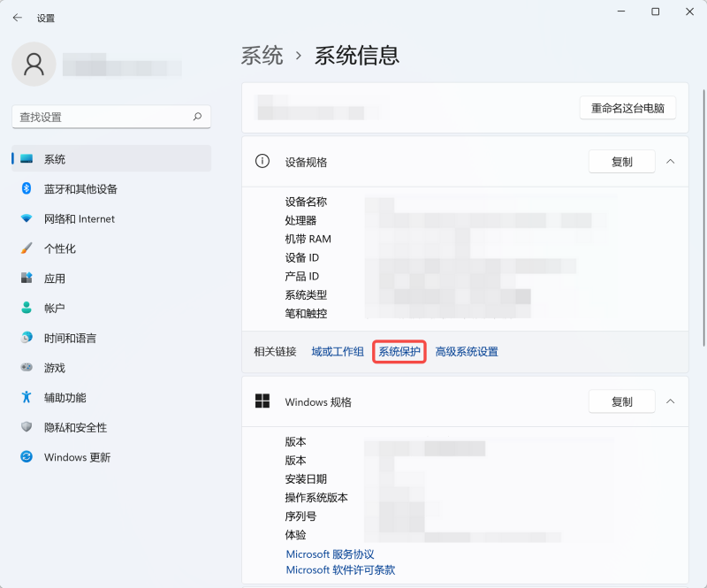Click the Accounts person icon
Viewport: 707px width, 588px height.
(27, 308)
